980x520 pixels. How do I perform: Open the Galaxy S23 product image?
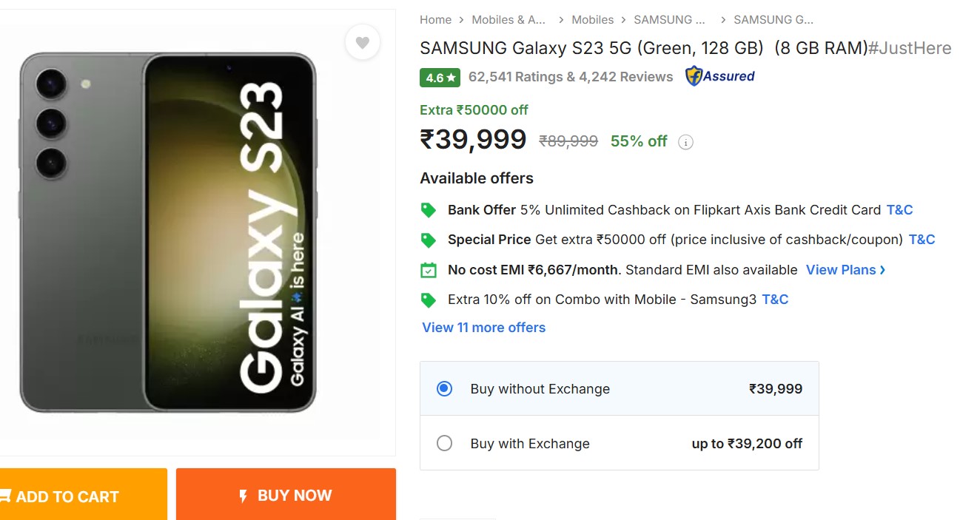coord(168,233)
